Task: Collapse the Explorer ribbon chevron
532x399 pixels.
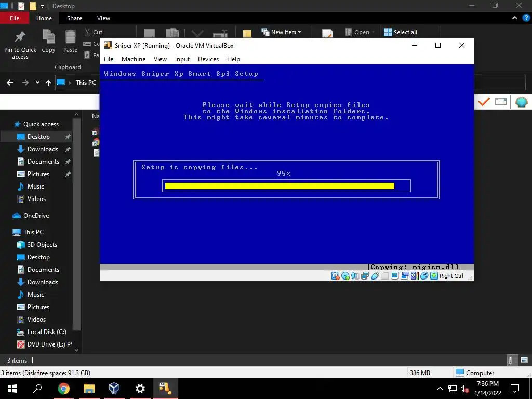Action: pyautogui.click(x=515, y=18)
